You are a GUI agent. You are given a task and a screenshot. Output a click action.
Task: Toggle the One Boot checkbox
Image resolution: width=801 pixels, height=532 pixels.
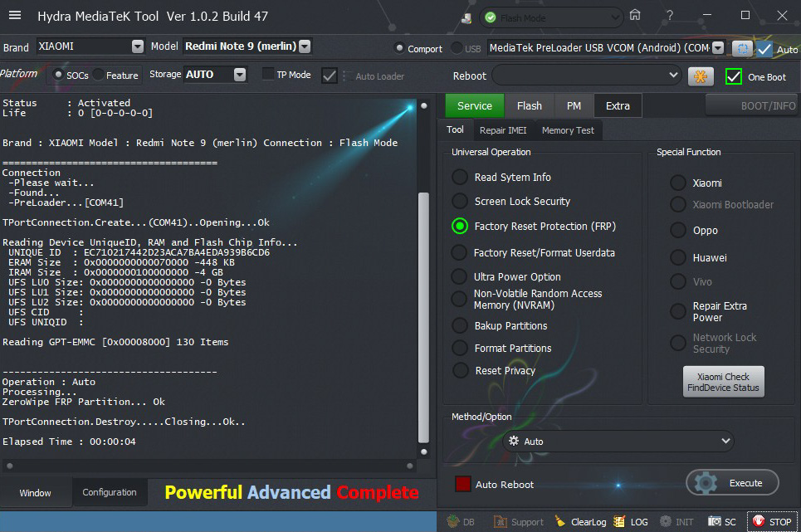[x=734, y=76]
